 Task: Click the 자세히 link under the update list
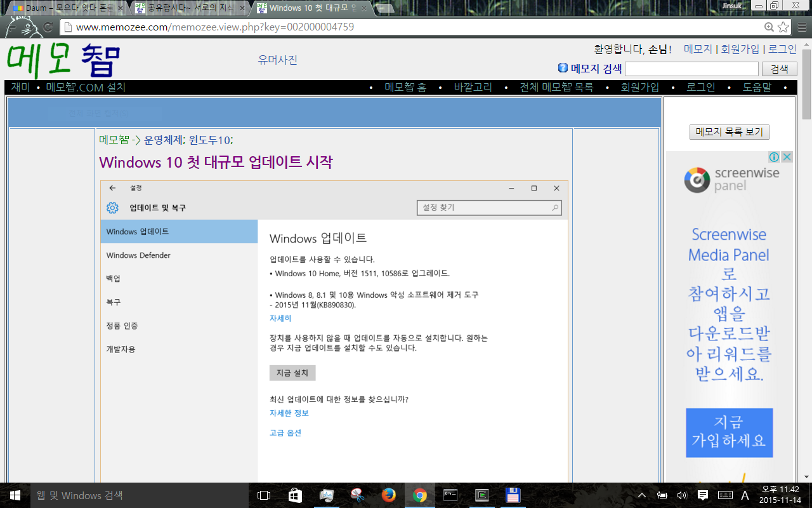click(x=280, y=318)
